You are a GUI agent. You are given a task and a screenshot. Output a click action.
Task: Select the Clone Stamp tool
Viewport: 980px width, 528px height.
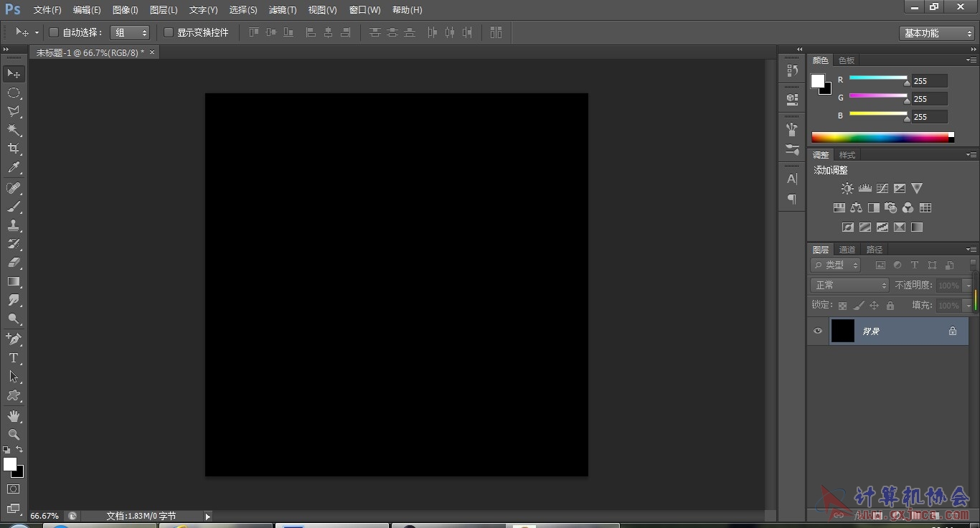point(14,225)
